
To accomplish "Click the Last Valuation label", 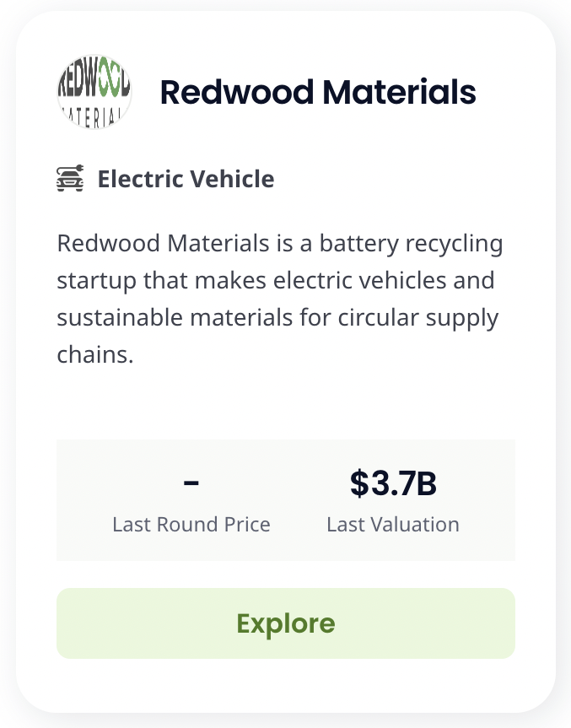I will point(393,525).
